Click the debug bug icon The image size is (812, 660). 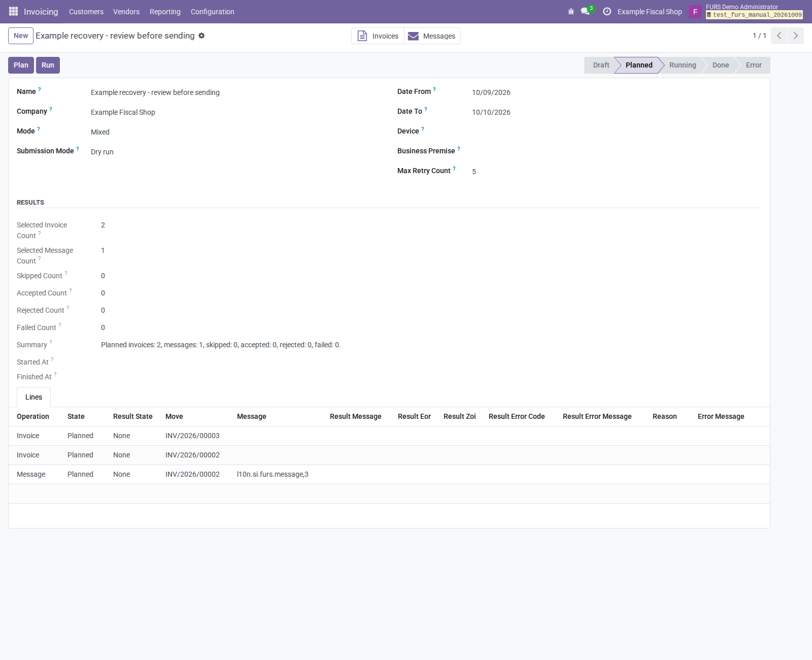click(x=571, y=11)
